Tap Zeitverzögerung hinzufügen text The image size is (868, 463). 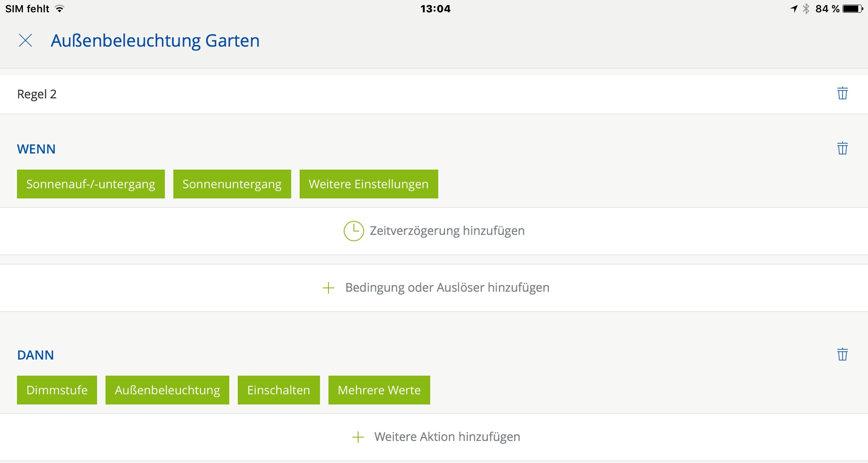(447, 231)
